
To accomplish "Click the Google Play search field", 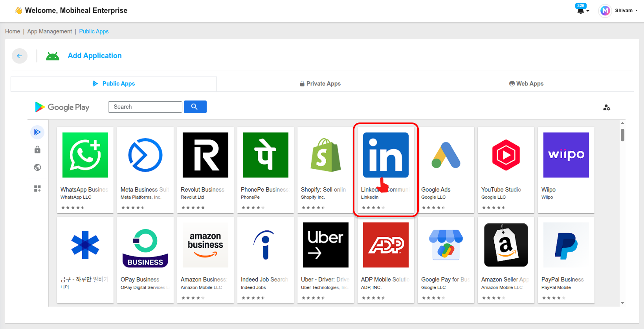I will point(145,107).
